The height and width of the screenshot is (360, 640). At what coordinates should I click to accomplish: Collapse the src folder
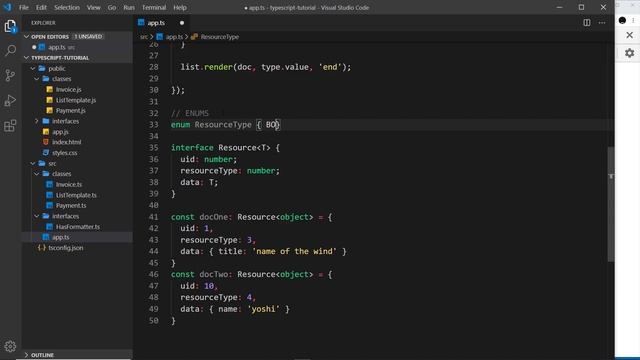33,163
